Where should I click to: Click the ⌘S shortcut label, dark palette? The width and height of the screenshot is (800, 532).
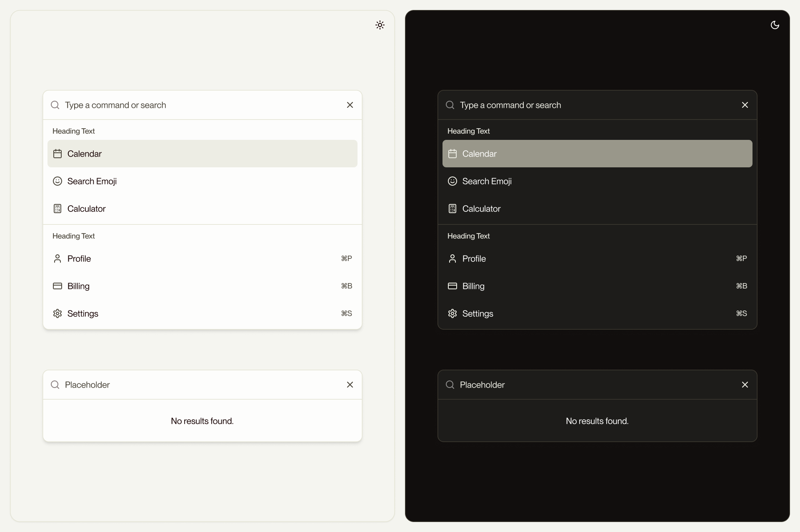(742, 313)
